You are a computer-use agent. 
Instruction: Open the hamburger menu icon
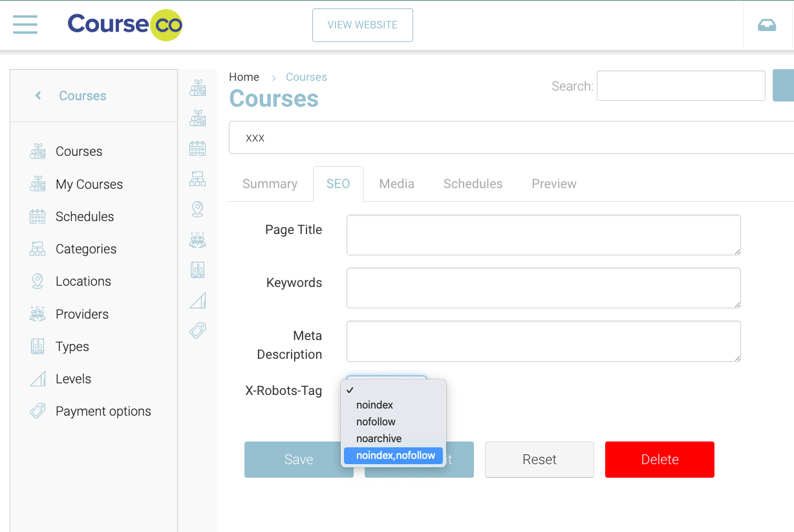click(25, 25)
